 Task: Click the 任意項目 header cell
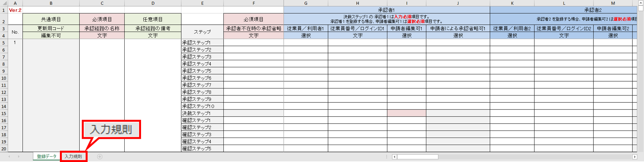tap(153, 19)
